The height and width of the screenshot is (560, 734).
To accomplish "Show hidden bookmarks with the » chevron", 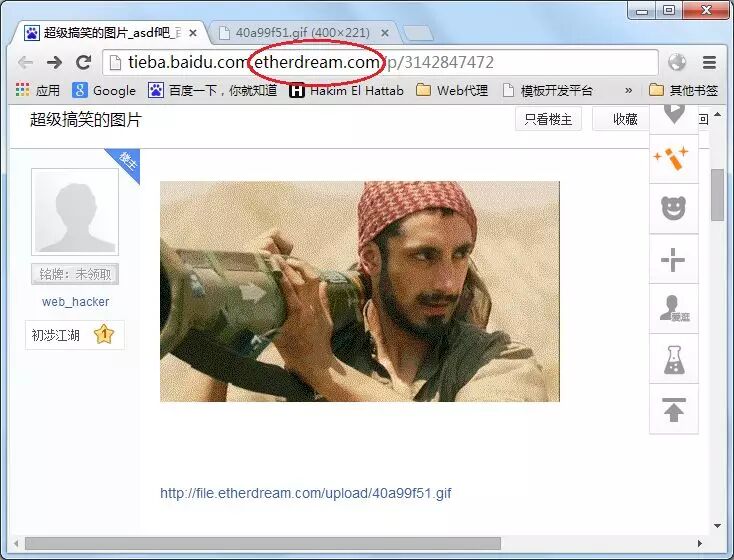I will click(x=629, y=90).
